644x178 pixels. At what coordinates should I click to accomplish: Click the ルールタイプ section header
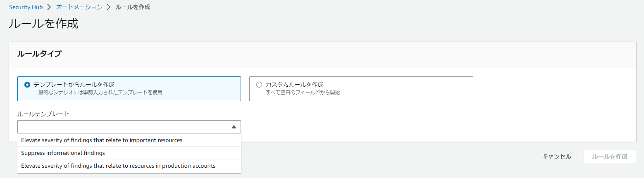39,54
